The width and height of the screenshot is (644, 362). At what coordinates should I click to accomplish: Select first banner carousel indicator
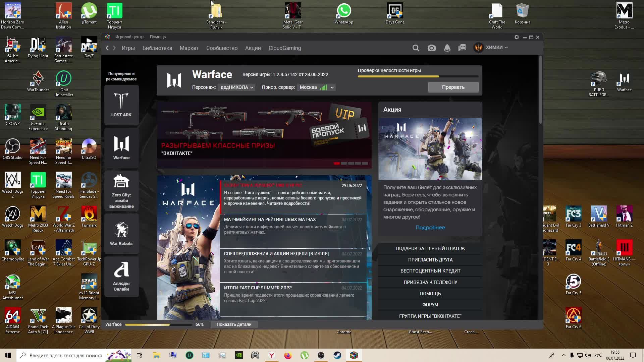(x=336, y=164)
